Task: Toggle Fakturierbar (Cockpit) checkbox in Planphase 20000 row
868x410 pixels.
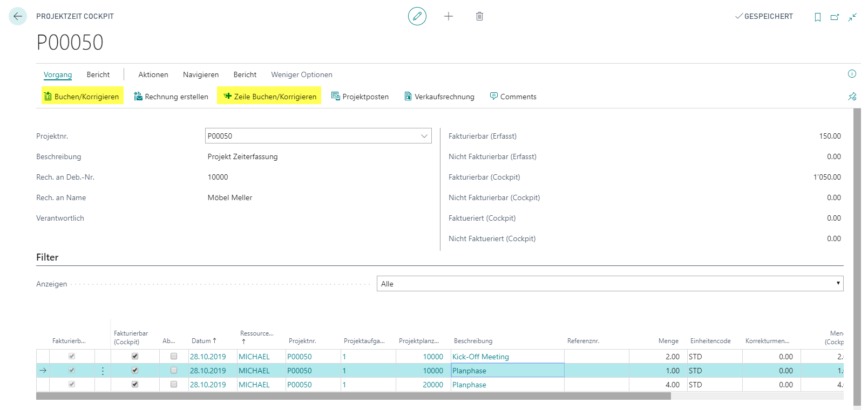Action: (x=135, y=384)
